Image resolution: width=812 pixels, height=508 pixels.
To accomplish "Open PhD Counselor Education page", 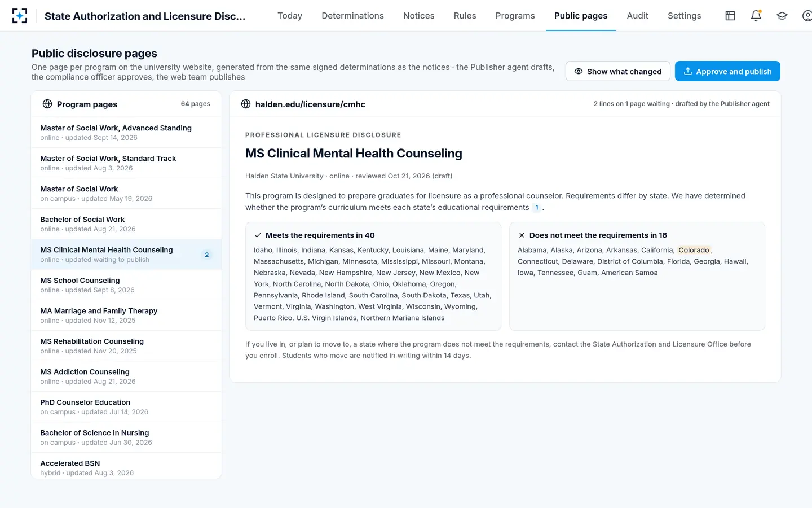I will (126, 407).
